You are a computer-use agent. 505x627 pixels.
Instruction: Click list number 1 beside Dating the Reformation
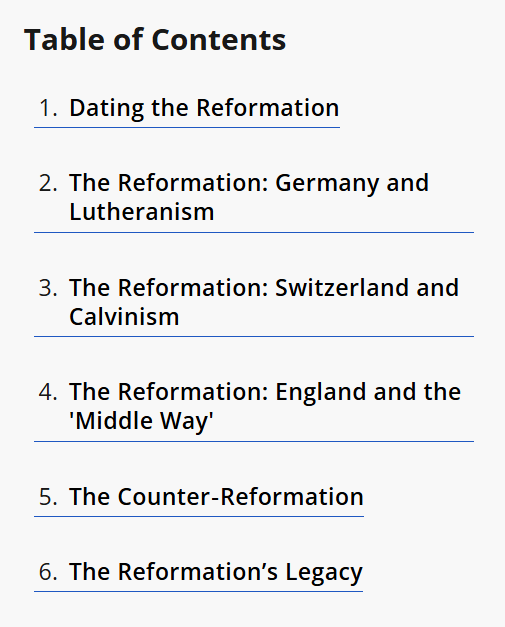(x=48, y=108)
